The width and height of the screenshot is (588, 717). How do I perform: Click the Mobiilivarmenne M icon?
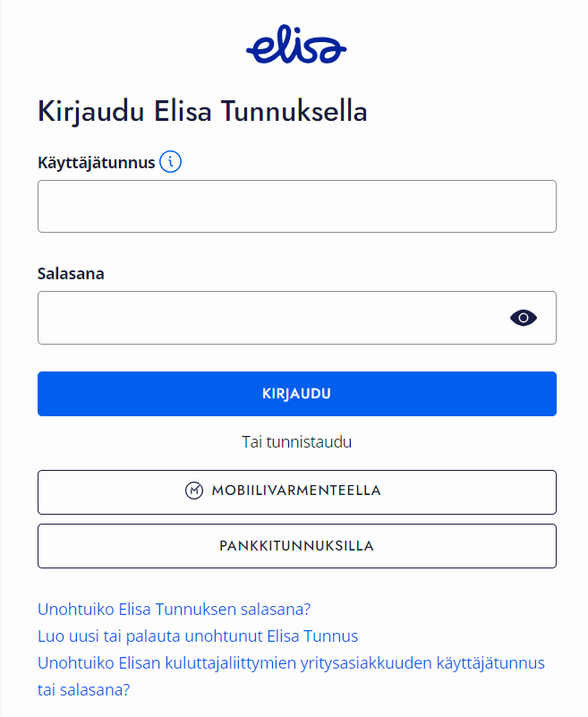tap(194, 491)
